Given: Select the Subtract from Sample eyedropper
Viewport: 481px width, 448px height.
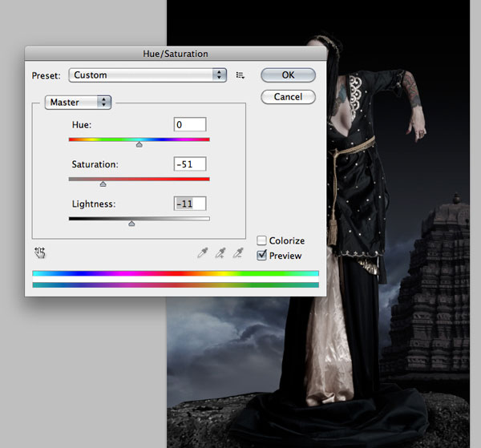Looking at the screenshot, I should coord(238,253).
